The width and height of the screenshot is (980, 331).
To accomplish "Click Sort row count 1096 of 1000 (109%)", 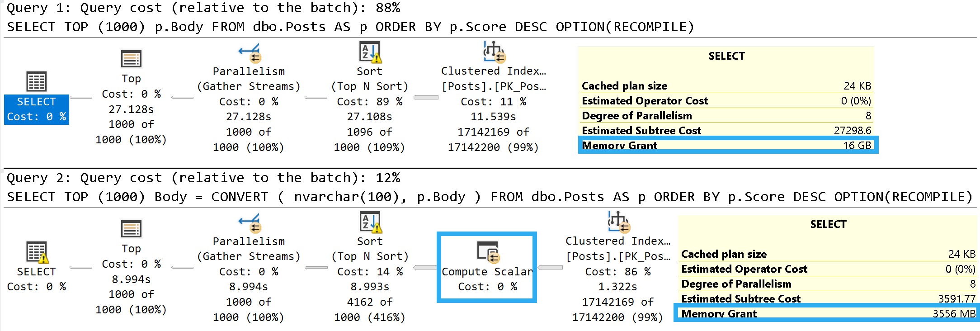I will coord(370,140).
